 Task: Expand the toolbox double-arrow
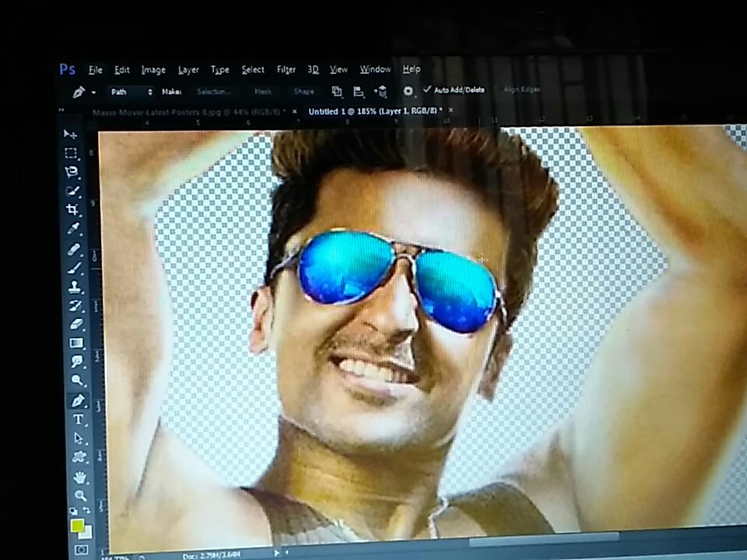coord(61,110)
